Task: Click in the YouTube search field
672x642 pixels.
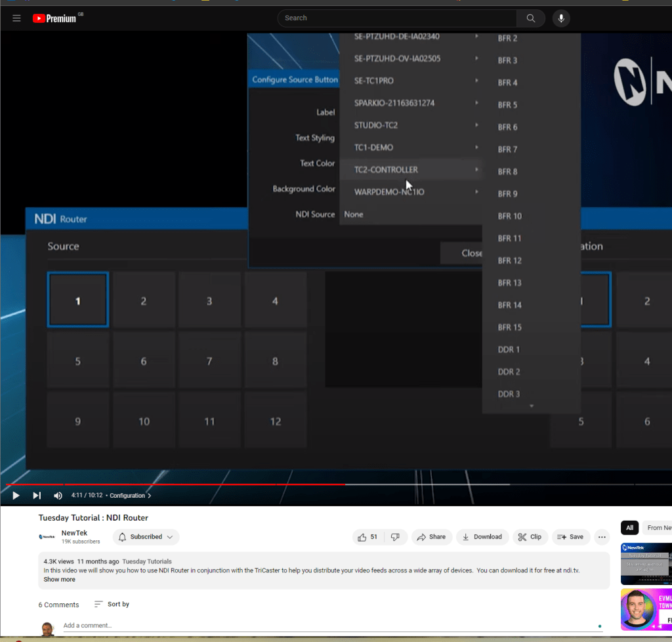Action: pyautogui.click(x=397, y=18)
